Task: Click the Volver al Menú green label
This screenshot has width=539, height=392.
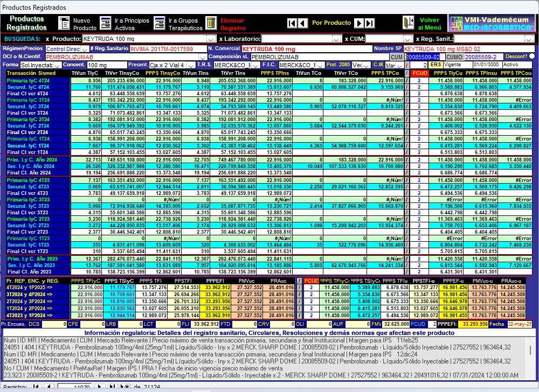Action: [430, 24]
